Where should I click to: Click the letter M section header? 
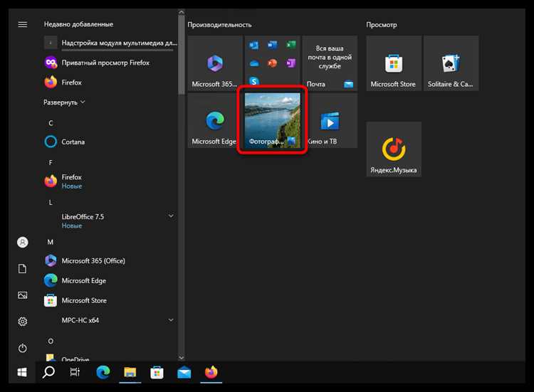(51, 242)
